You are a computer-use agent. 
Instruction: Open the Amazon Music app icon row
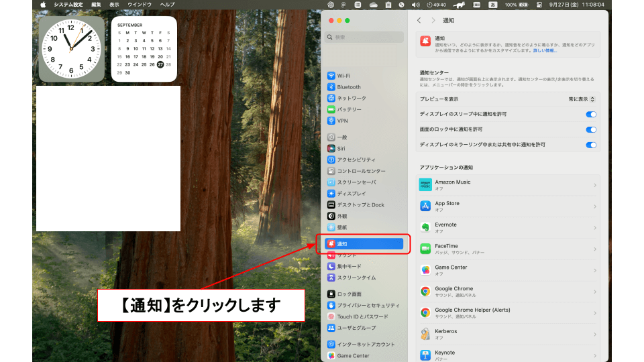click(x=425, y=185)
